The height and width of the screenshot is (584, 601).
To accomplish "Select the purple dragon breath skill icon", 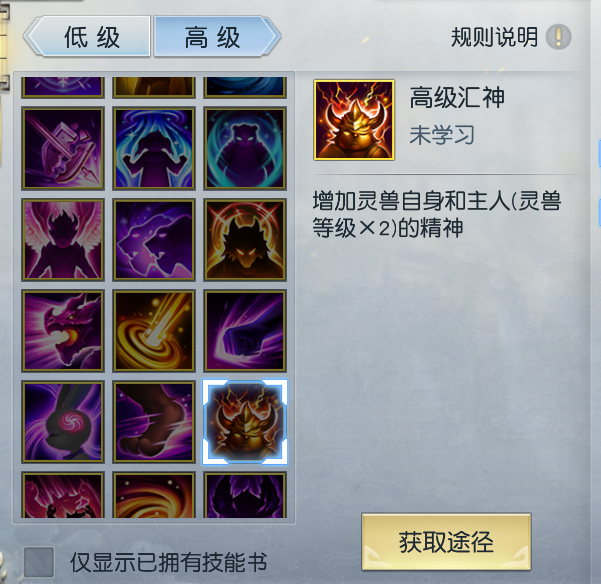I will tap(63, 331).
